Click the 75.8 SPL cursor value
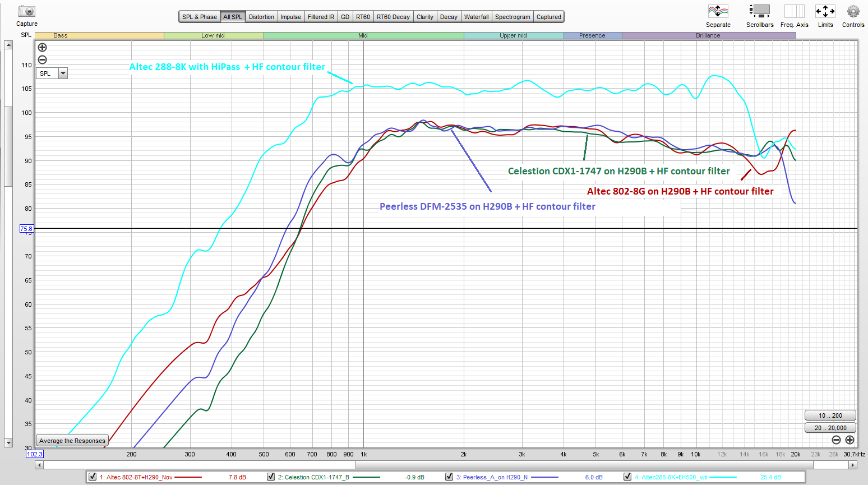The width and height of the screenshot is (868, 485). pyautogui.click(x=26, y=229)
